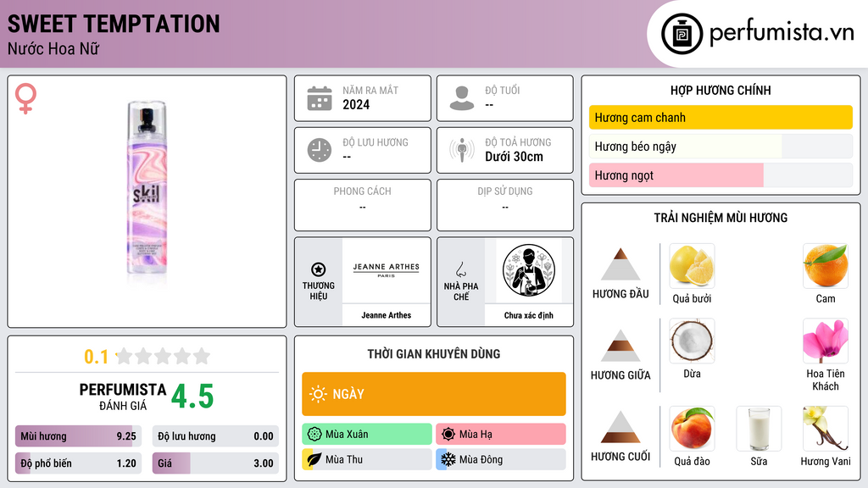Click the Giá 3.00 rating bar
This screenshot has width=868, height=488.
point(215,463)
